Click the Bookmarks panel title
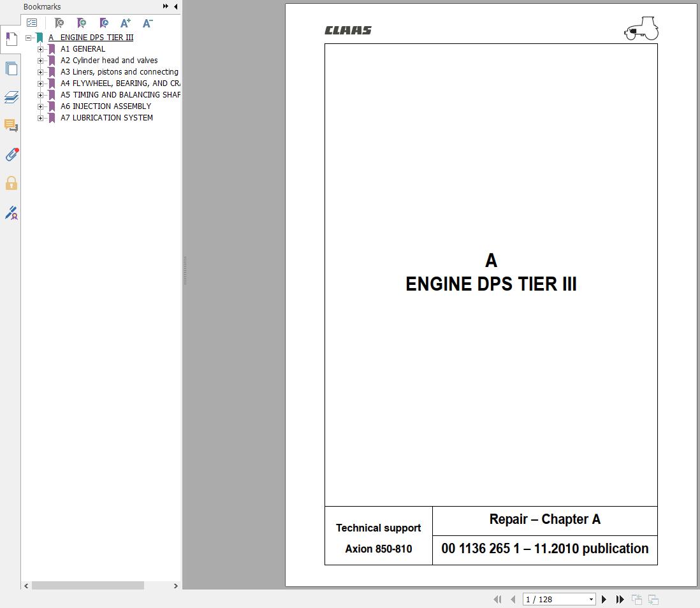Viewport: 700px width, 608px height. (x=42, y=7)
